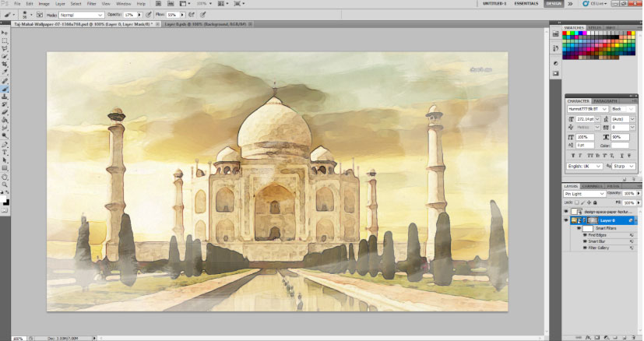Select the Clone Stamp tool
The width and height of the screenshot is (644, 341).
pos(5,97)
